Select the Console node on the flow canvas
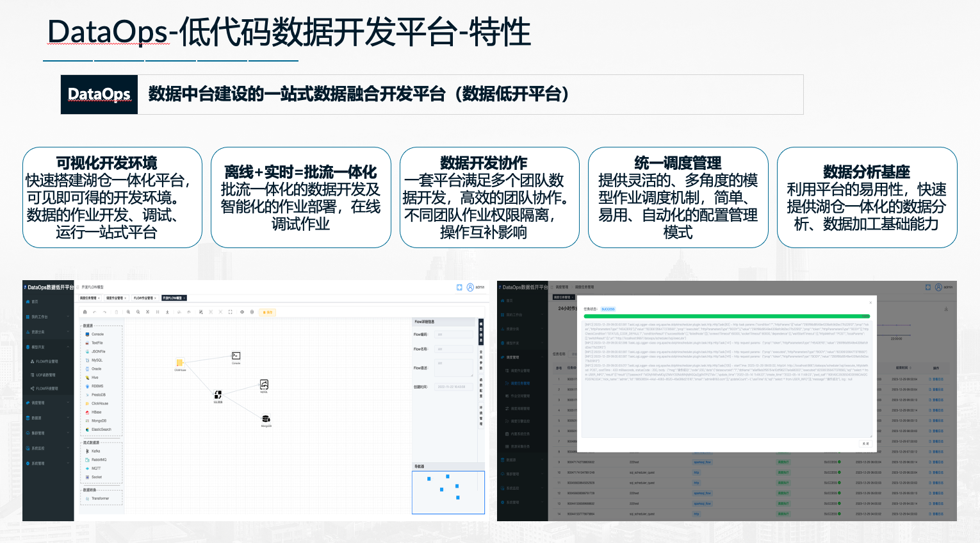980x543 pixels. [x=236, y=356]
